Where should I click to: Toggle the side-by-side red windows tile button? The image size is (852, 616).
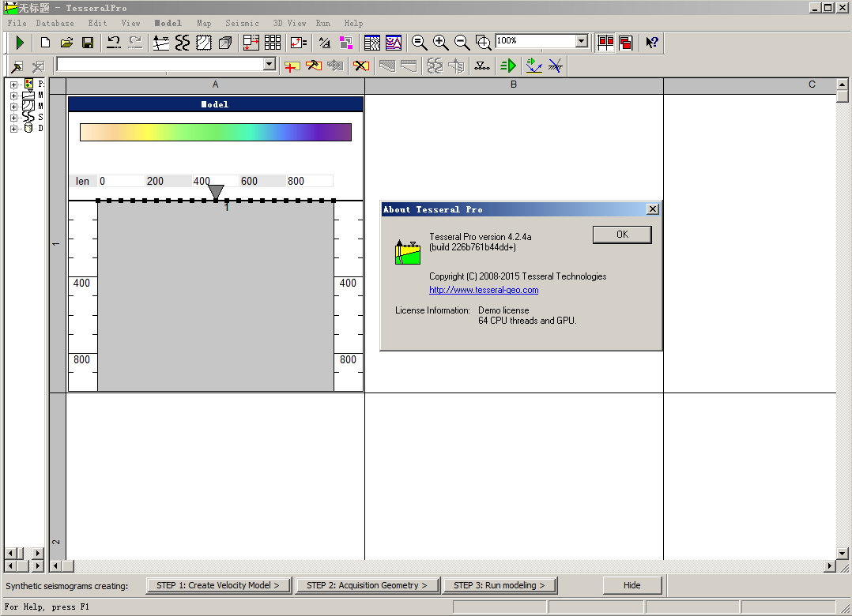pyautogui.click(x=605, y=43)
